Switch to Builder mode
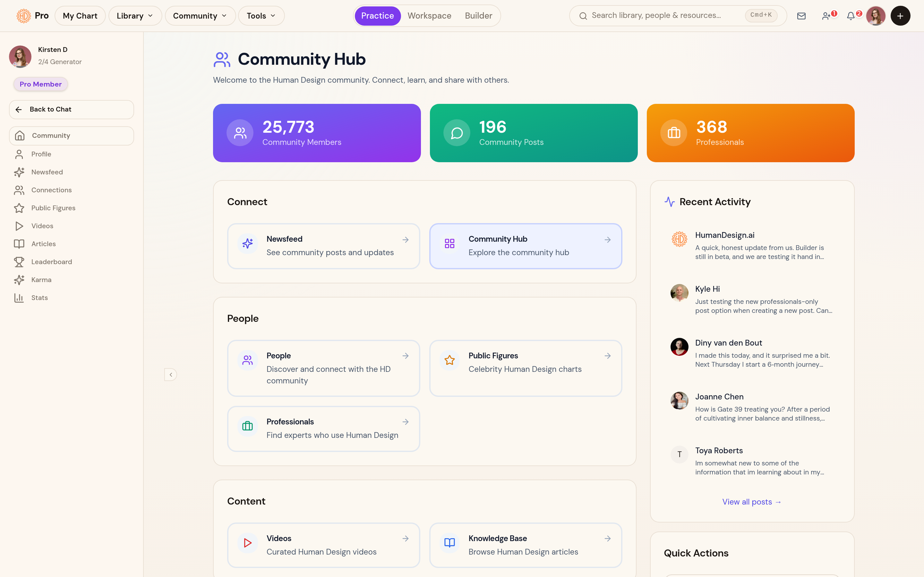The width and height of the screenshot is (924, 577). coord(478,16)
